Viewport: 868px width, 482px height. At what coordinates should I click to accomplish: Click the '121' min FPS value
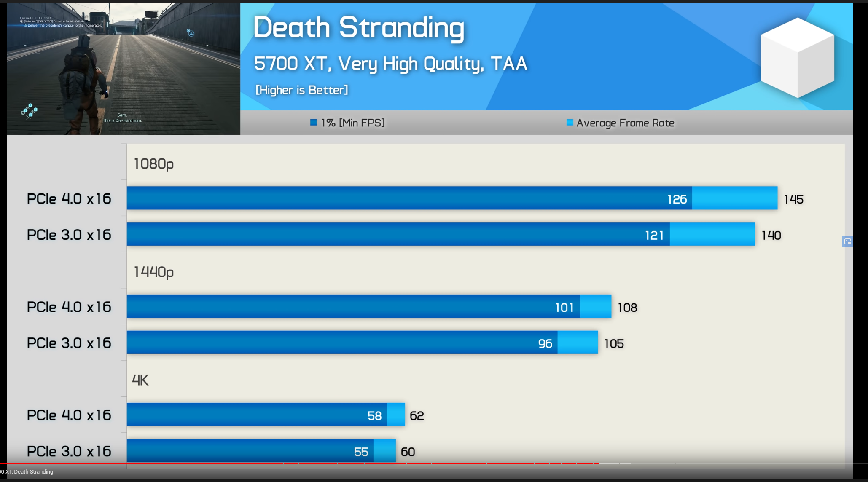655,236
